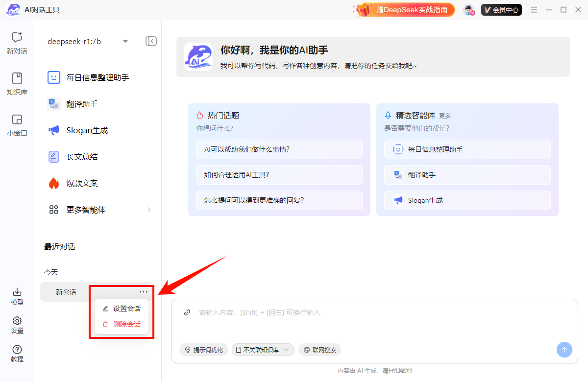Choose 删除会话 from the context menu

(x=122, y=324)
